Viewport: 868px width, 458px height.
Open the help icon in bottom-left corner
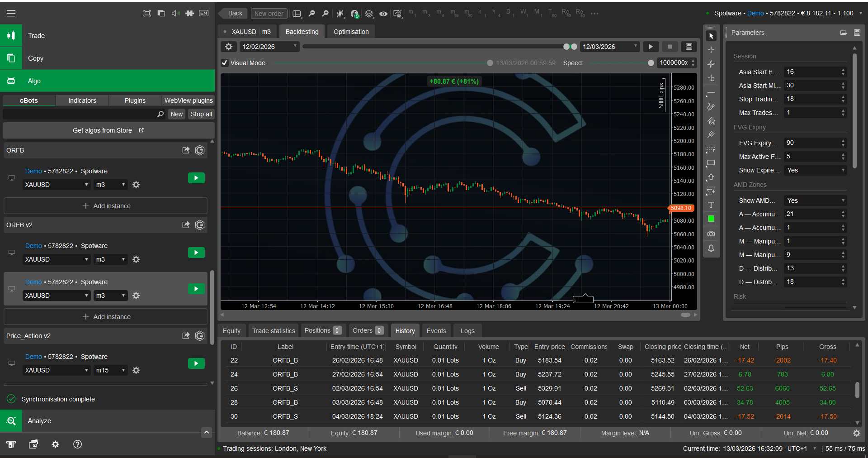coord(77,444)
